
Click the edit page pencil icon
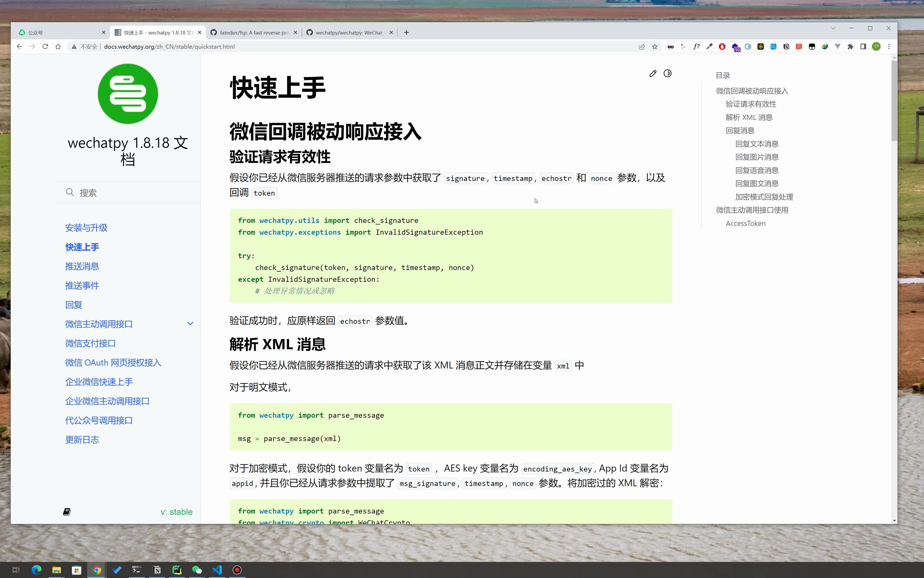coord(653,73)
